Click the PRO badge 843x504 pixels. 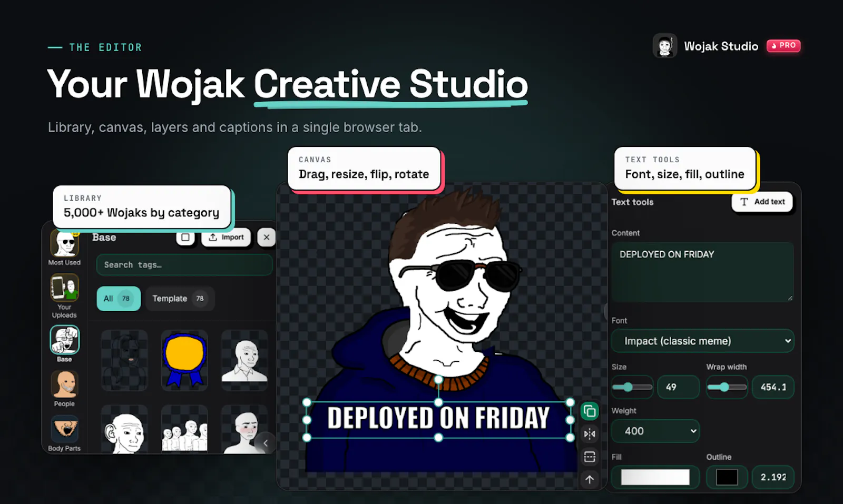783,46
